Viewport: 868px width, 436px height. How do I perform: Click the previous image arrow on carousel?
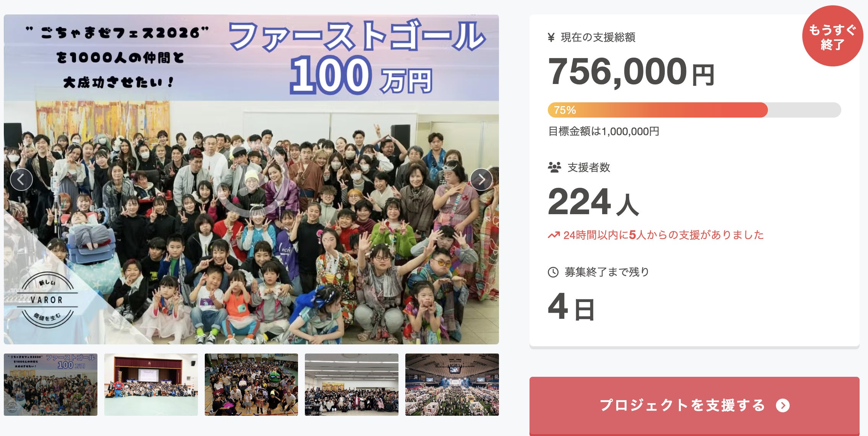[x=21, y=179]
